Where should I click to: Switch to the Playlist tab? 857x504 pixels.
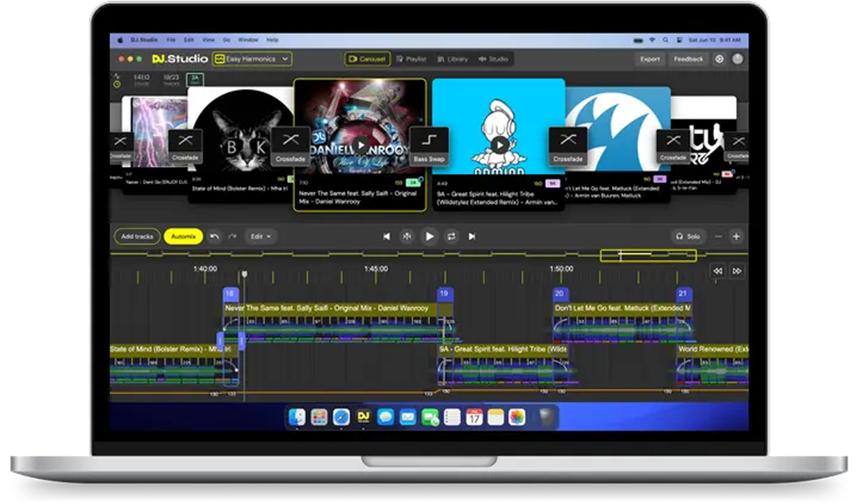point(411,59)
